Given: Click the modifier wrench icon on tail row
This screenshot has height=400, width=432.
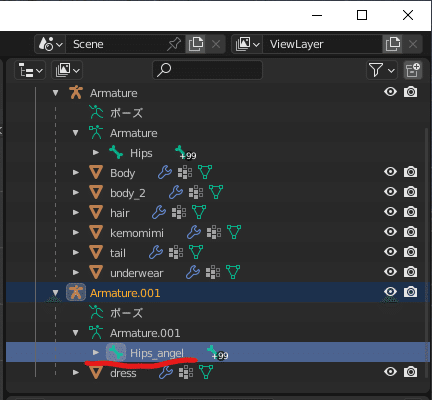Looking at the screenshot, I should pyautogui.click(x=156, y=252).
